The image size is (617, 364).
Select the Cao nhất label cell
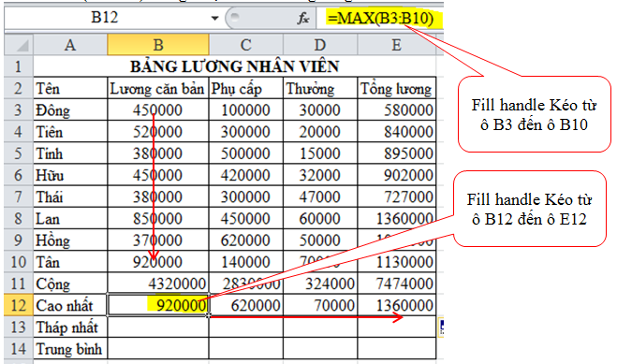[70, 305]
